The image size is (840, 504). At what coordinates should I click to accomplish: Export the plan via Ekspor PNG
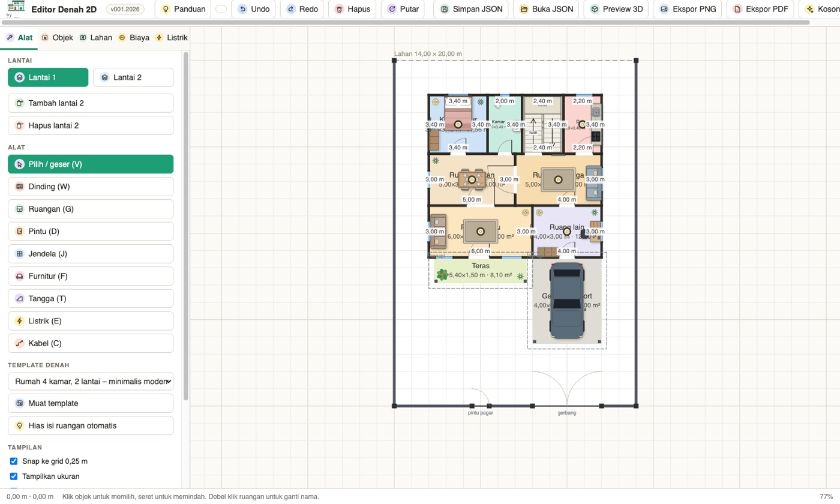pos(688,9)
